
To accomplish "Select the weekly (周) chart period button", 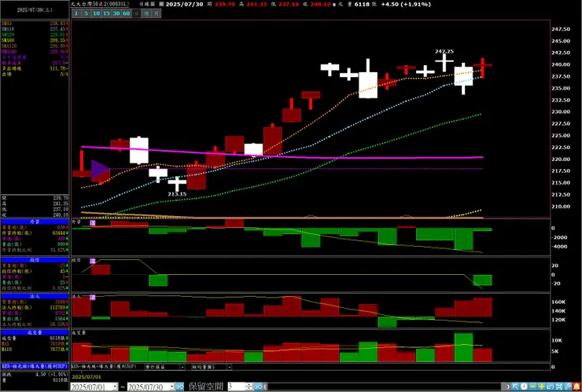I will click(x=147, y=13).
